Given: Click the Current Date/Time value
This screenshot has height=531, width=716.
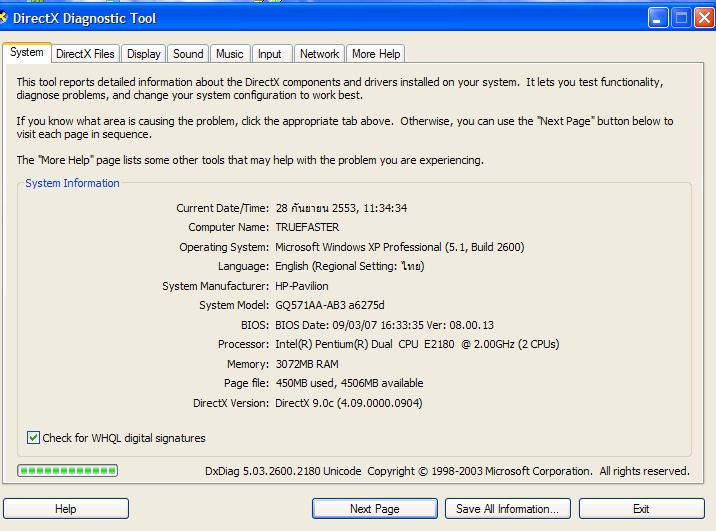Looking at the screenshot, I should pos(341,208).
